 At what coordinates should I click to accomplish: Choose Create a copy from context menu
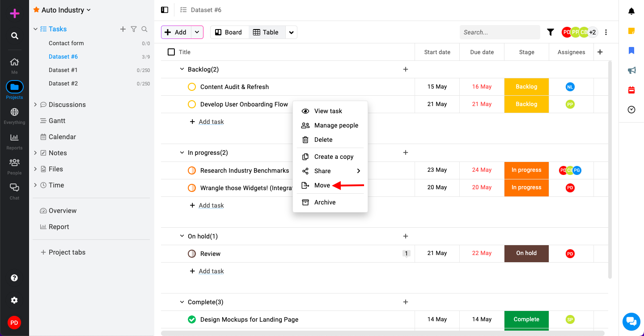[x=330, y=157]
